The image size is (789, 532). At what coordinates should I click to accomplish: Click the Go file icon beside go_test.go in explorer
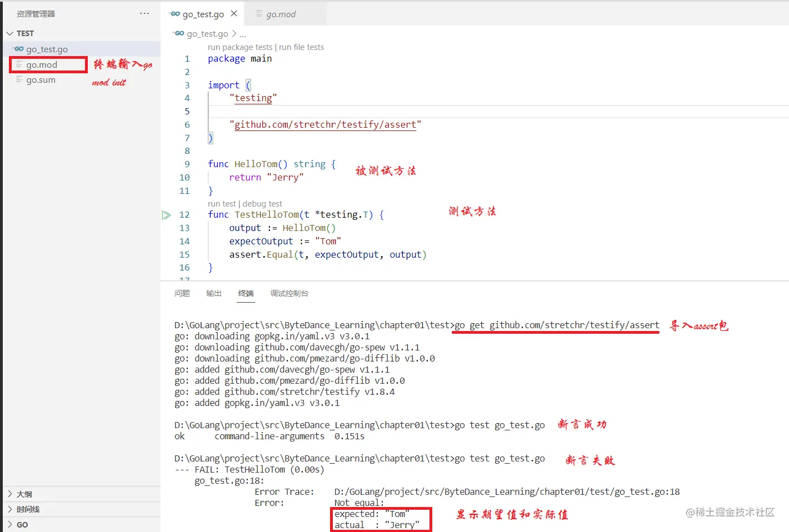coord(19,49)
